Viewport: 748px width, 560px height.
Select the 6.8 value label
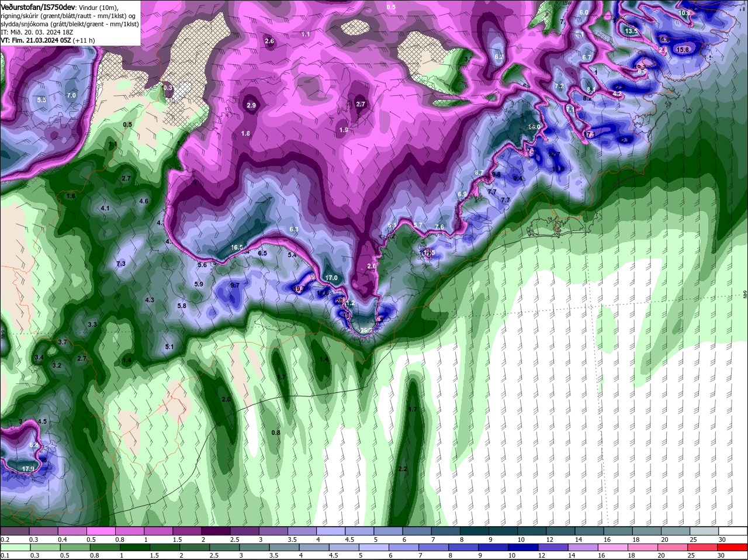[34, 445]
